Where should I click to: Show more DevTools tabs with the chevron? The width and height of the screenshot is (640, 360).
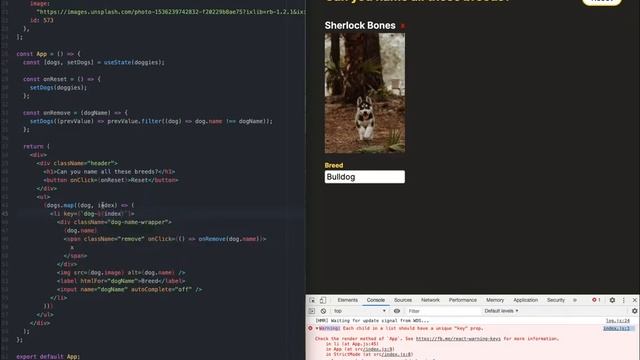(575, 300)
